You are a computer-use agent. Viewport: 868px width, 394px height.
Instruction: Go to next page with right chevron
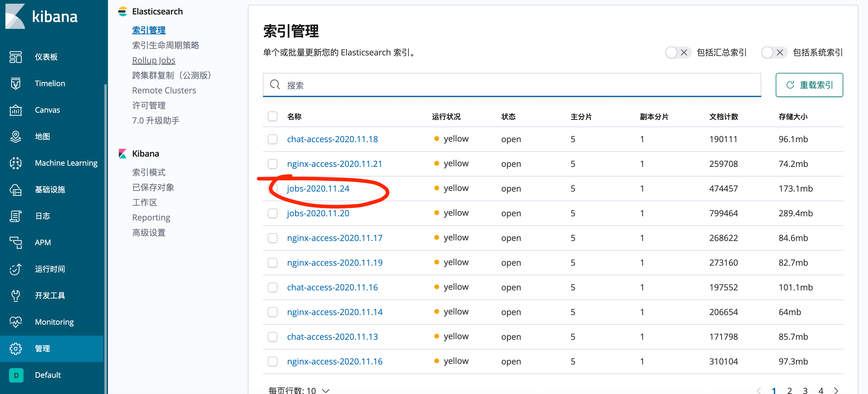pyautogui.click(x=836, y=390)
